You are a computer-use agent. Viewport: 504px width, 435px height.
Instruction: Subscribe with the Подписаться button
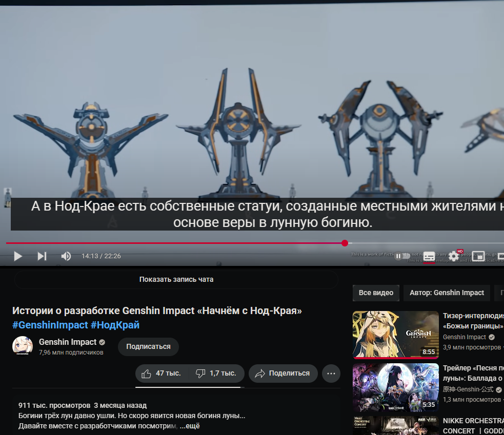pos(148,347)
